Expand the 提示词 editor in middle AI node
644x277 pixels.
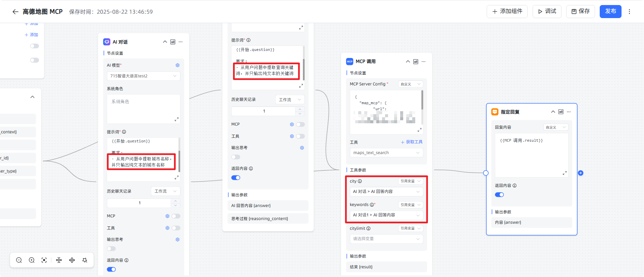(301, 86)
